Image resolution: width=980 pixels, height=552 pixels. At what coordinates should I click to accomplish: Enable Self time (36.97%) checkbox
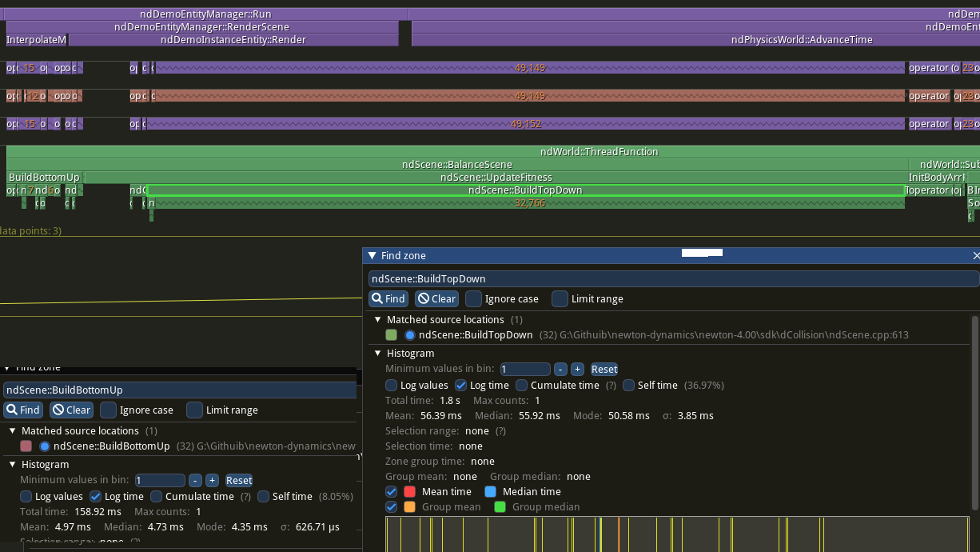click(x=629, y=385)
